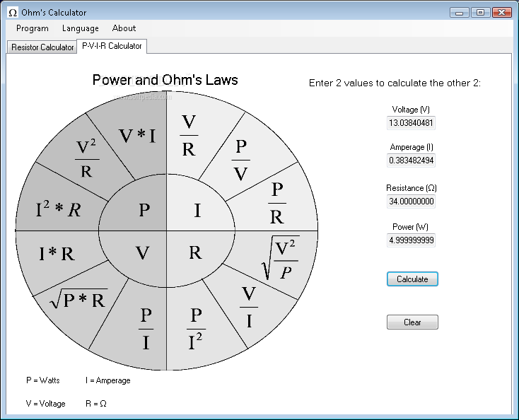Click the 'Power and Ohm's Laws' heading
The image size is (519, 420).
tap(165, 80)
